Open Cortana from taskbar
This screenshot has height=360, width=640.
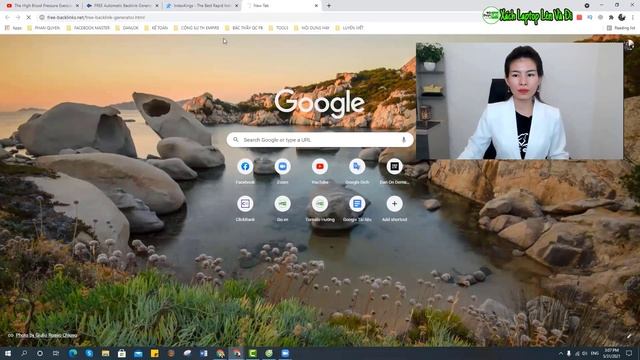(x=40, y=353)
